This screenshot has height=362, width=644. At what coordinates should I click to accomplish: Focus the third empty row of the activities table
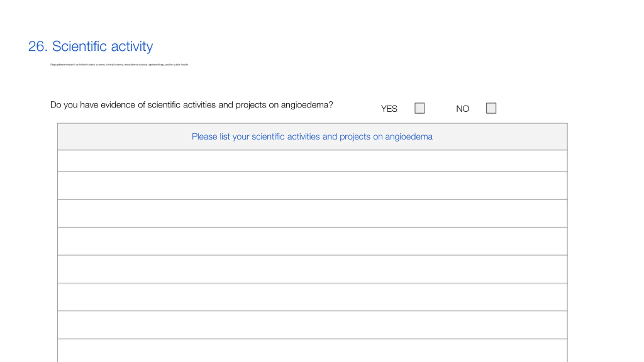coord(312,213)
